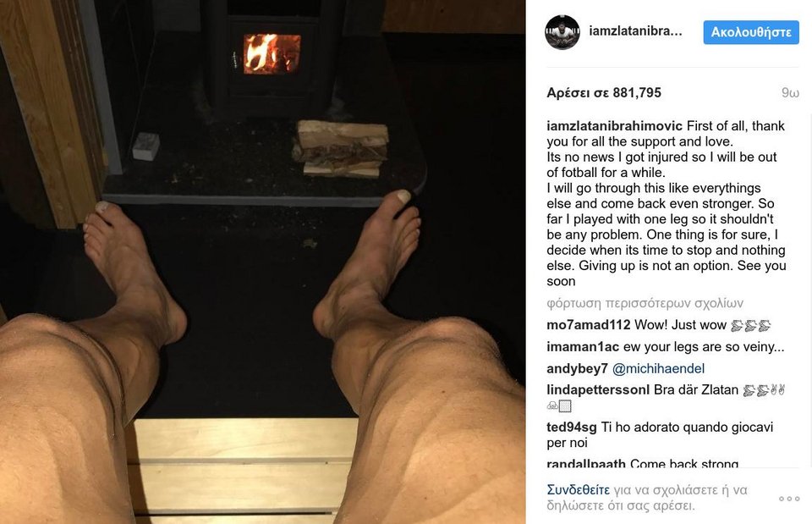Click the comments panel scrollbar
This screenshot has height=524, width=812.
coord(809,290)
